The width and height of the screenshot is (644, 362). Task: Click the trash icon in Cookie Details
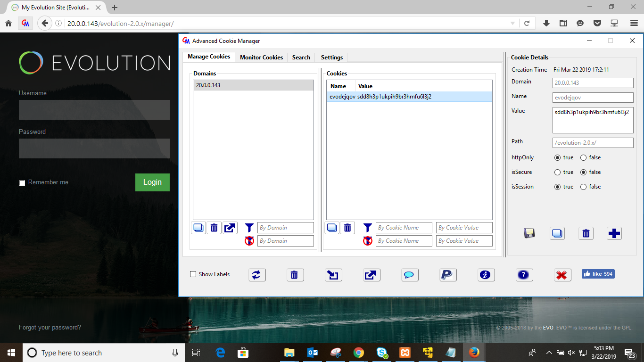point(586,233)
